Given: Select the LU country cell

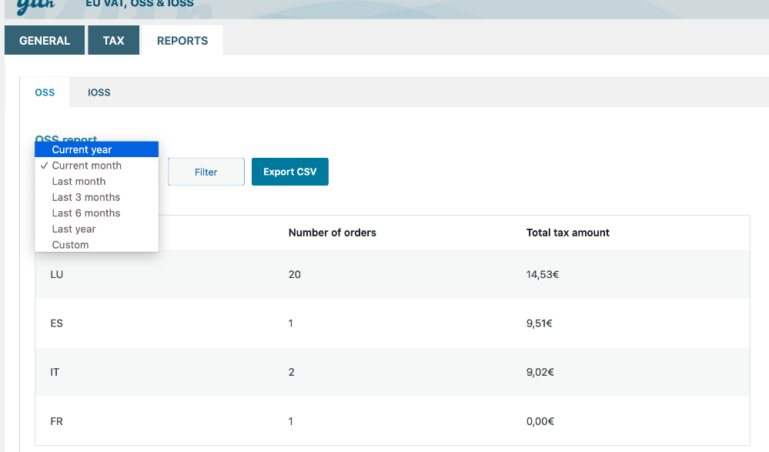Looking at the screenshot, I should click(56, 275).
